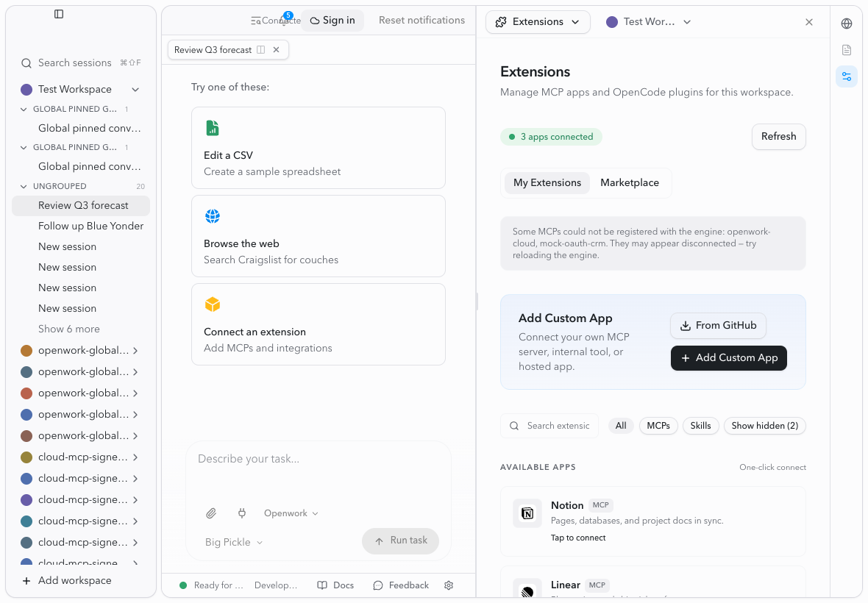
Task: Click the From GitHub button
Action: click(718, 326)
